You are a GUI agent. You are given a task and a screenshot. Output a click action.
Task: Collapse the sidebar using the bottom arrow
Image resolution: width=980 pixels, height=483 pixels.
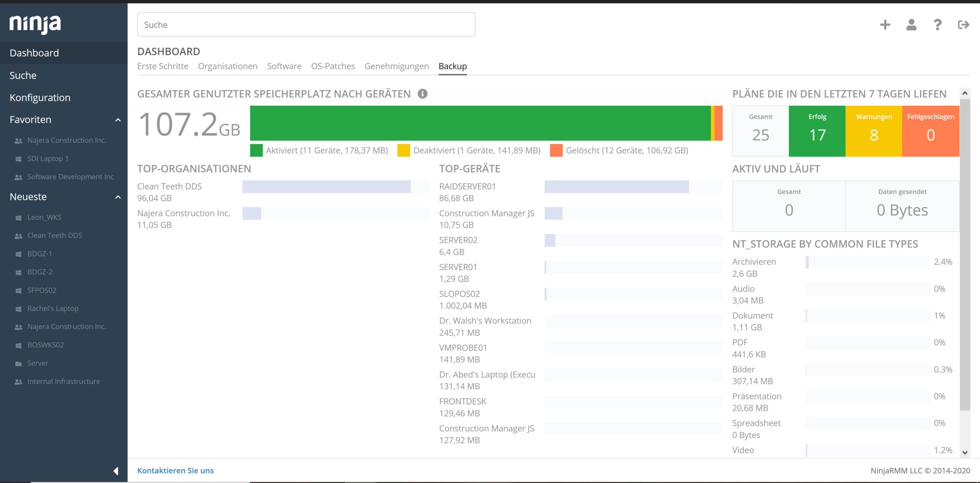coord(116,471)
